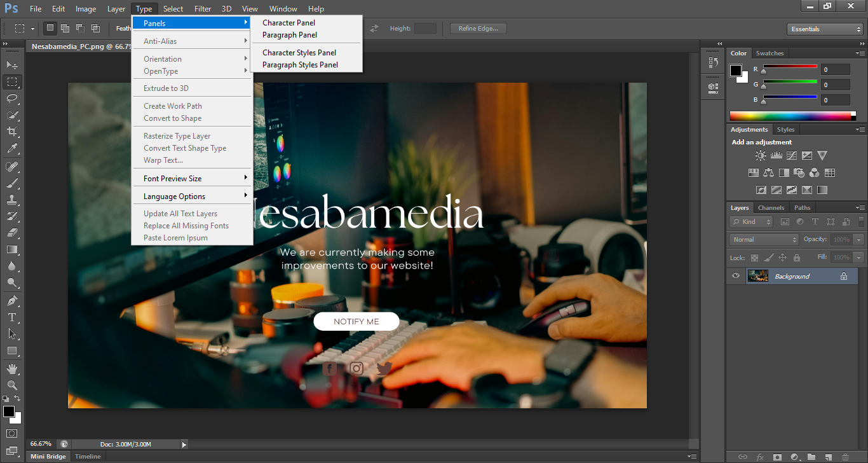This screenshot has height=463, width=868.
Task: Select the Horizontal Type tool
Action: click(12, 317)
